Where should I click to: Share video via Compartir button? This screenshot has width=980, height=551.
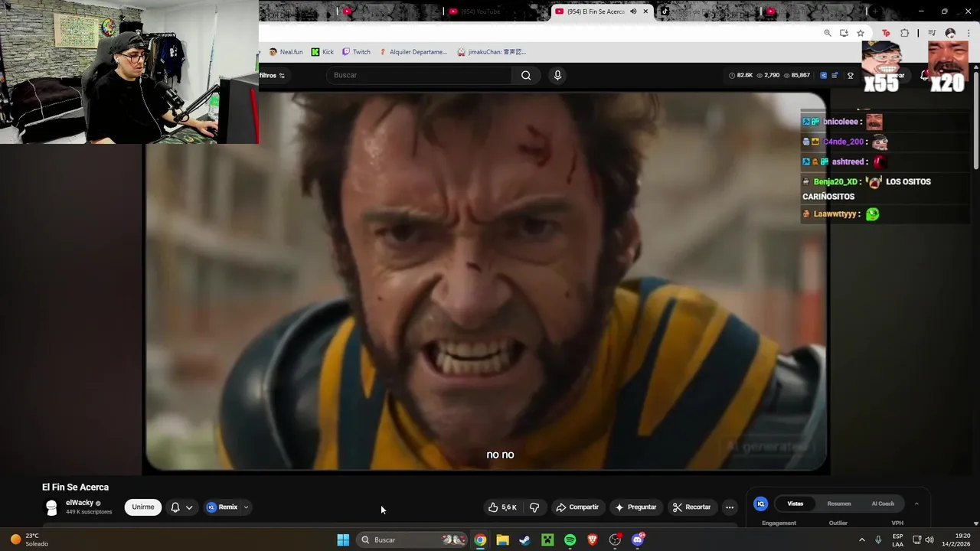[x=577, y=507]
